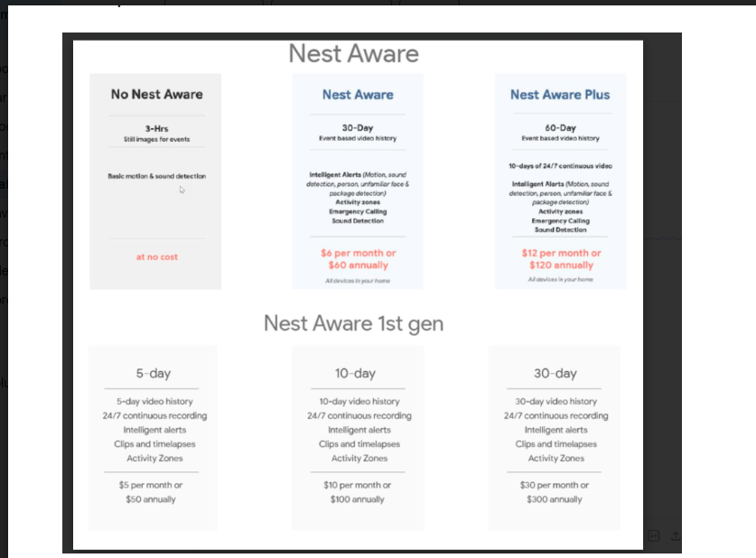756x558 pixels.
Task: Click "60-Day" event history label
Action: click(x=560, y=128)
